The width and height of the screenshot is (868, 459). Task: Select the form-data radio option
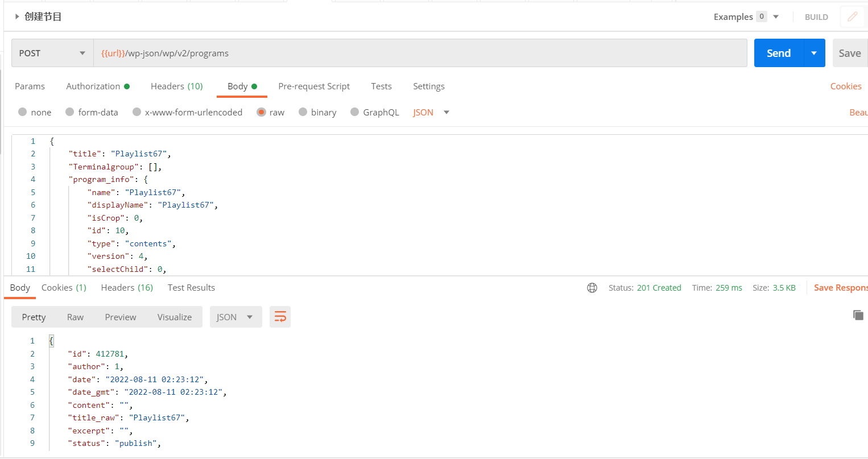[x=70, y=112]
